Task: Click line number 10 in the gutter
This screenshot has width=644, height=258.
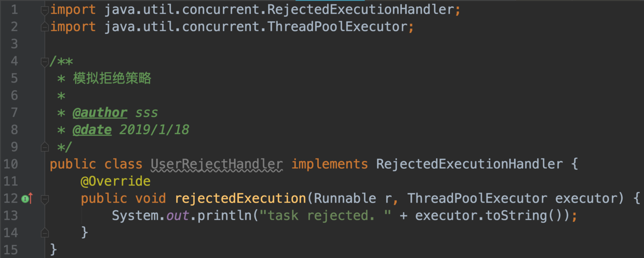Action: (x=10, y=165)
